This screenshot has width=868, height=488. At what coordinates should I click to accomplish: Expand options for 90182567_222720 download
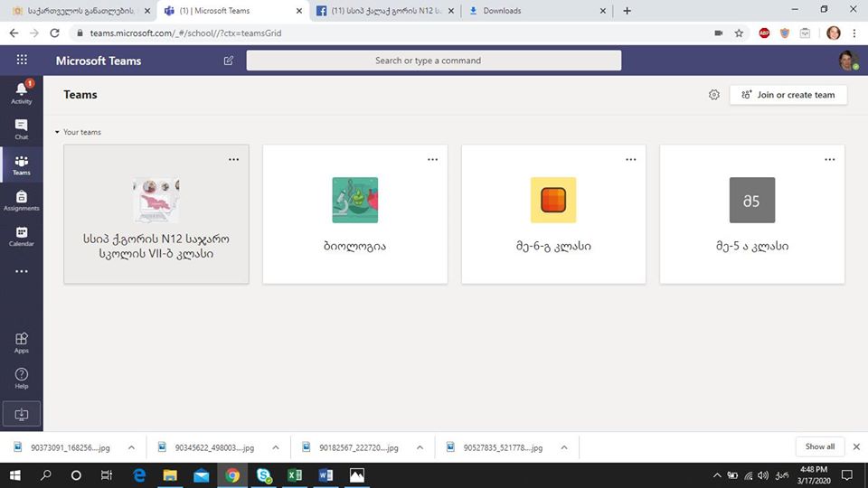420,447
